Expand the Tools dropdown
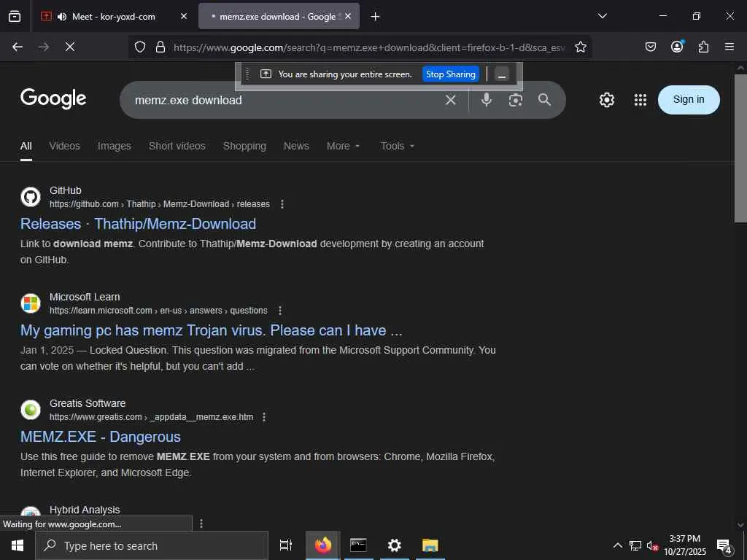 click(x=398, y=146)
